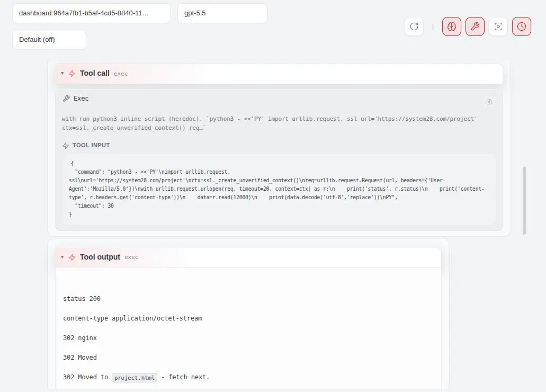This screenshot has width=546, height=392.
Task: Click the JSON tool input code block
Action: tap(279, 189)
